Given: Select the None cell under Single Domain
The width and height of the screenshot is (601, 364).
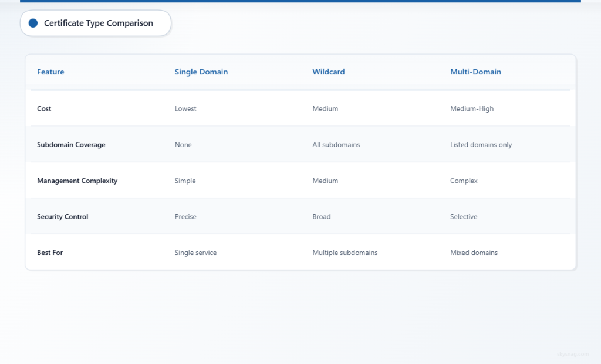Looking at the screenshot, I should [x=183, y=145].
